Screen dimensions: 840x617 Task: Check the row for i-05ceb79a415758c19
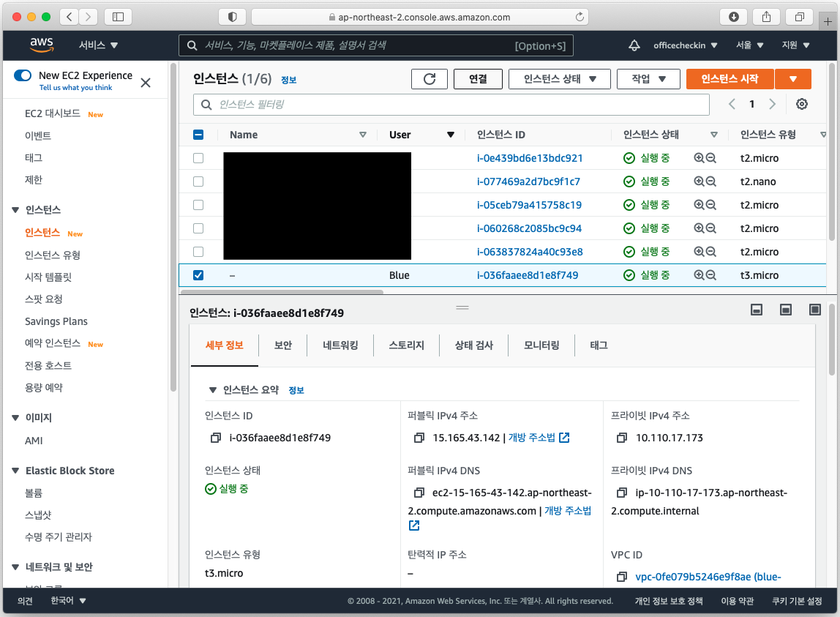198,205
